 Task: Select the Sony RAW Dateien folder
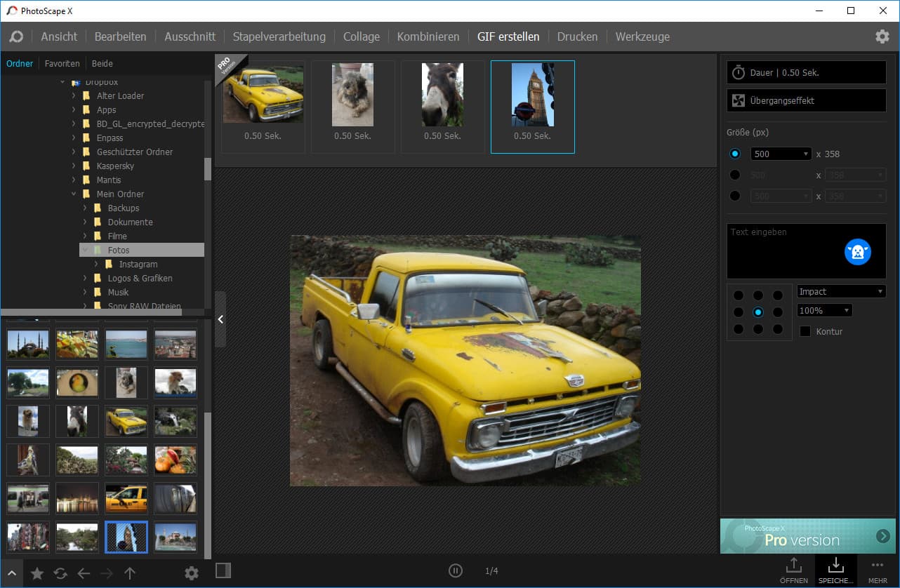pyautogui.click(x=144, y=306)
